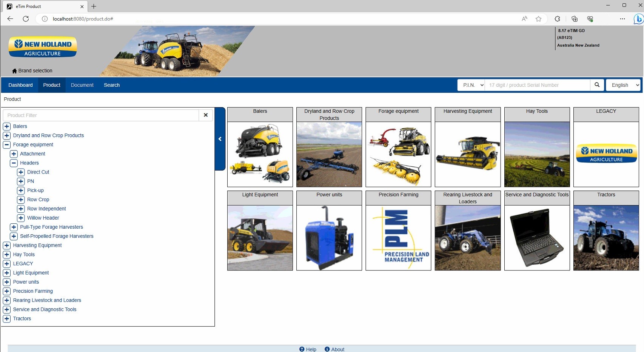Screen dimensions: 644x352
Task: Open the Document menu tab
Action: [x=82, y=85]
